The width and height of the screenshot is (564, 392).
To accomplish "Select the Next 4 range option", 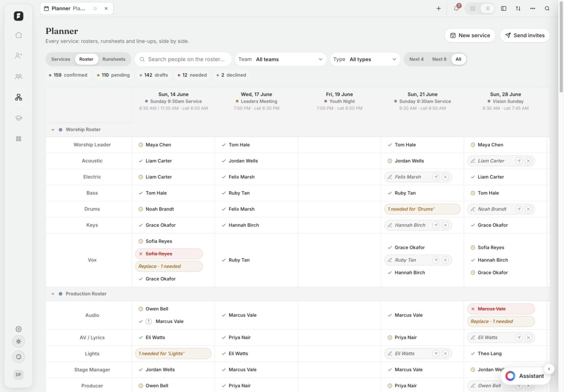I will 416,59.
